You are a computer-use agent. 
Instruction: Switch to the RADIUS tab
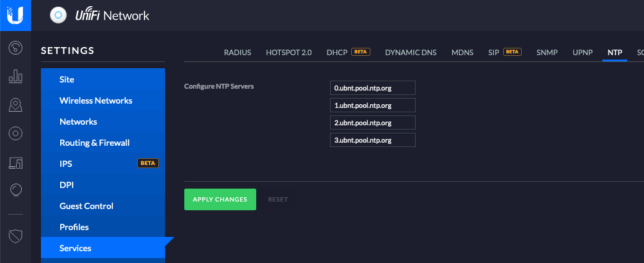238,53
